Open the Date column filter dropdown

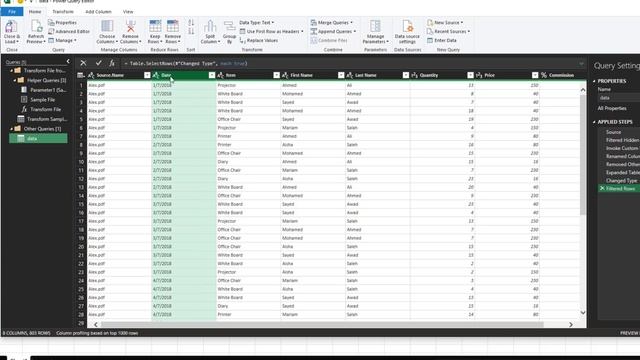(212, 75)
